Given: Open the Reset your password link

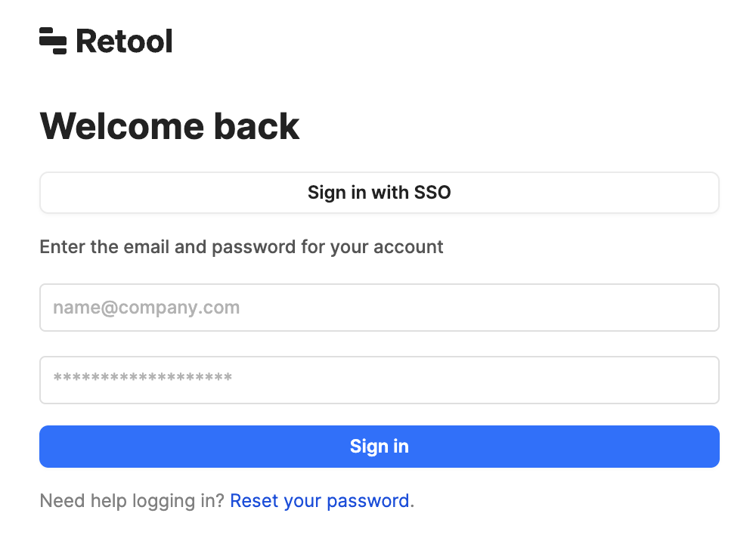Looking at the screenshot, I should (x=320, y=501).
